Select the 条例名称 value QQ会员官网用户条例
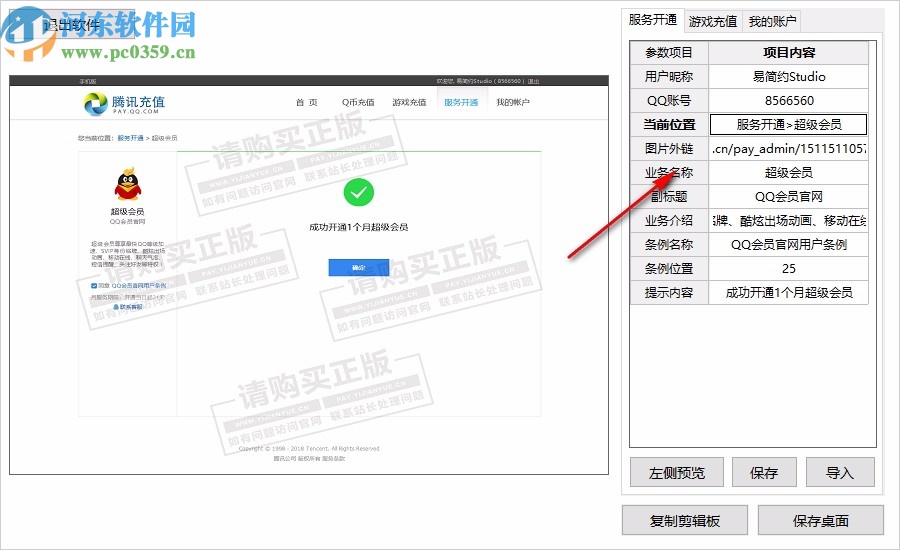 (789, 245)
